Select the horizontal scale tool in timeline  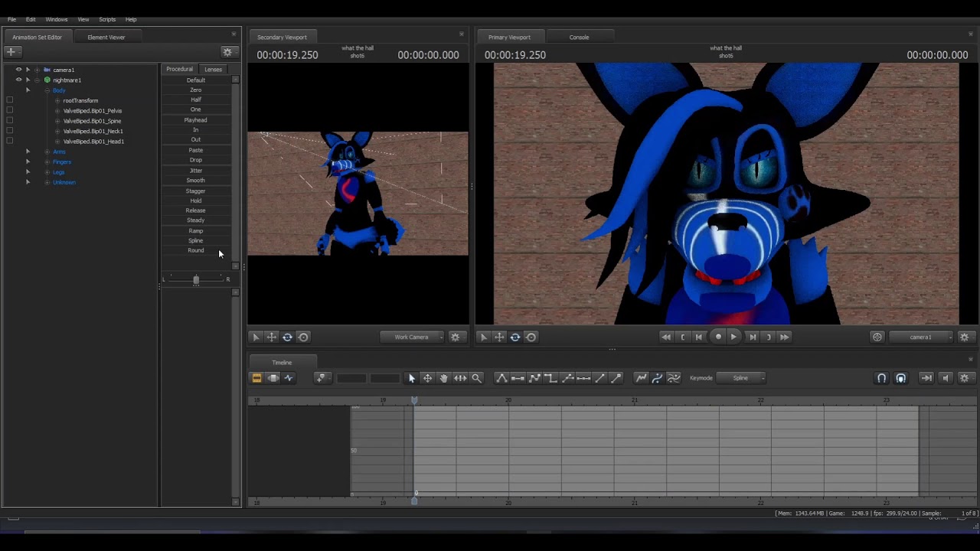click(x=460, y=378)
